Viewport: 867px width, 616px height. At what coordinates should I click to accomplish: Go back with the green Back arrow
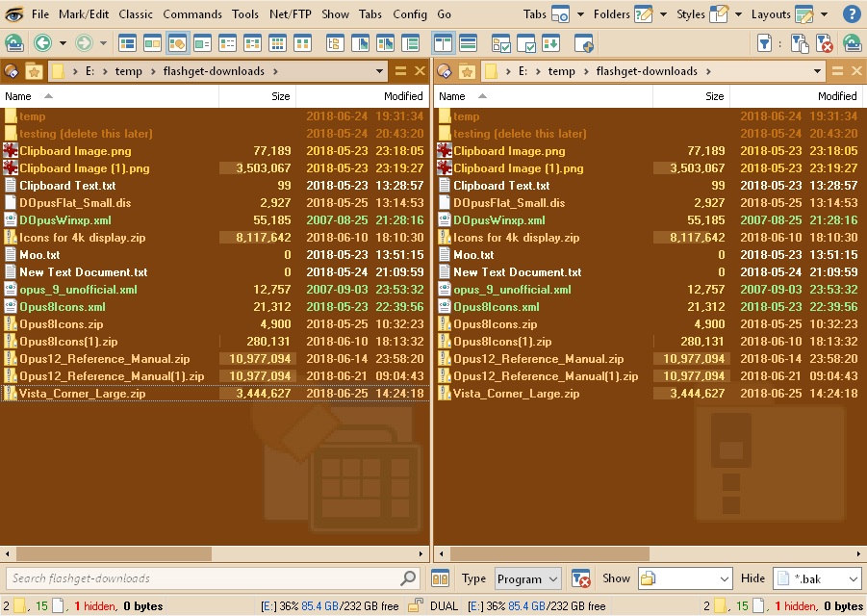coord(42,43)
